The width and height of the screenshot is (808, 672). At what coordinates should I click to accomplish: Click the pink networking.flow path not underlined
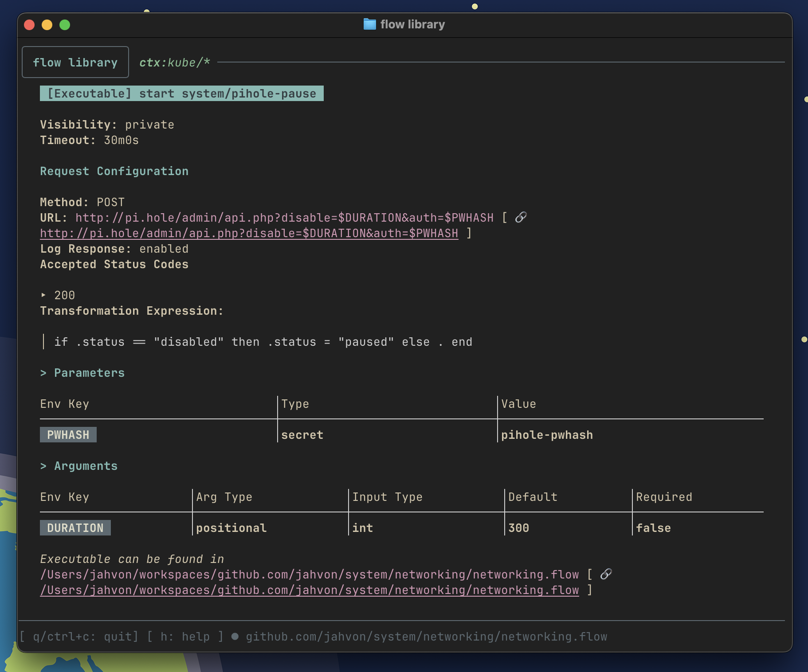click(x=310, y=574)
